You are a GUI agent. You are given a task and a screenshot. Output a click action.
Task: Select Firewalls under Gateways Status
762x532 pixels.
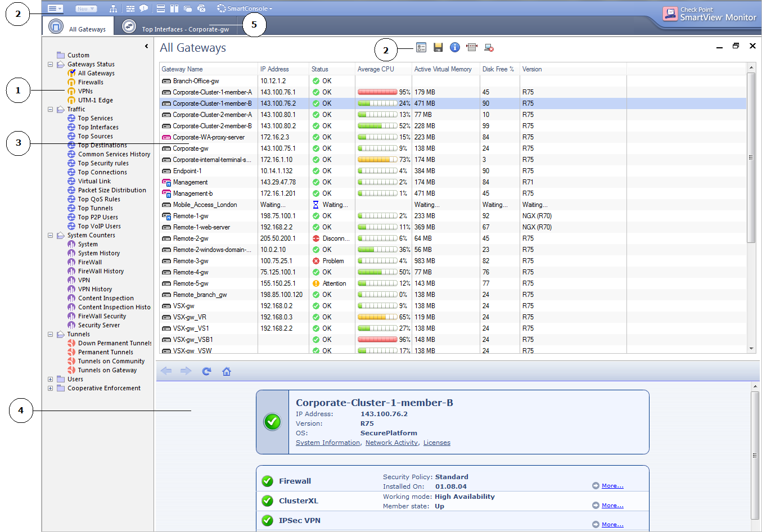click(x=91, y=82)
